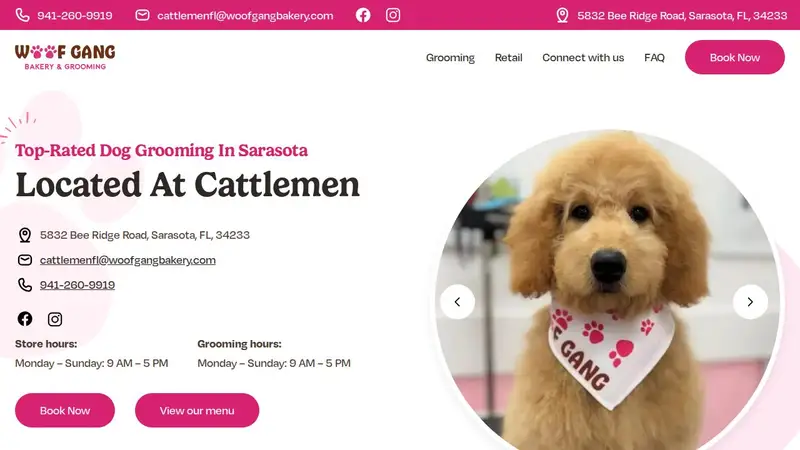Click the phone icon in top pink bar

[x=22, y=15]
